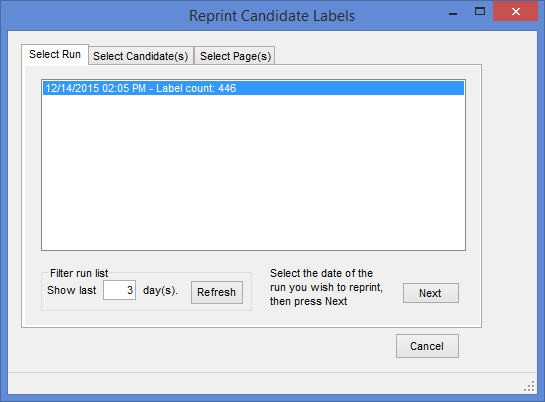Click the day(s). label after the number field
The width and height of the screenshot is (545, 402).
click(x=160, y=290)
